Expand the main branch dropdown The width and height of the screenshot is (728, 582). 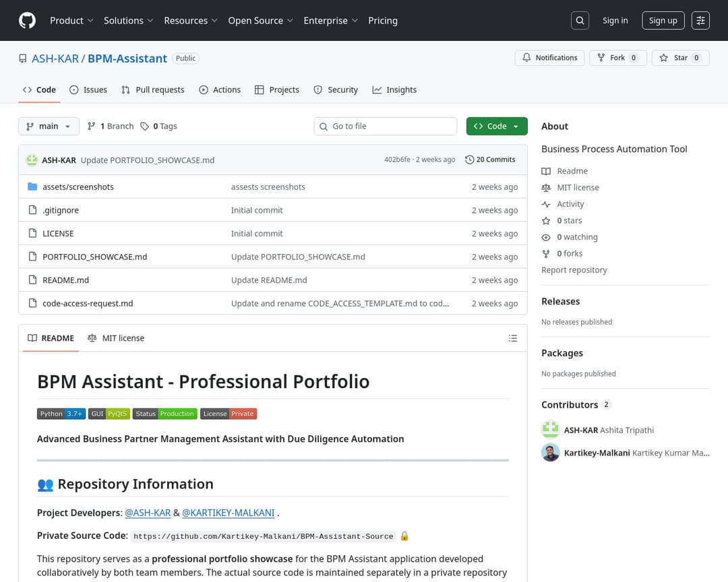[49, 126]
